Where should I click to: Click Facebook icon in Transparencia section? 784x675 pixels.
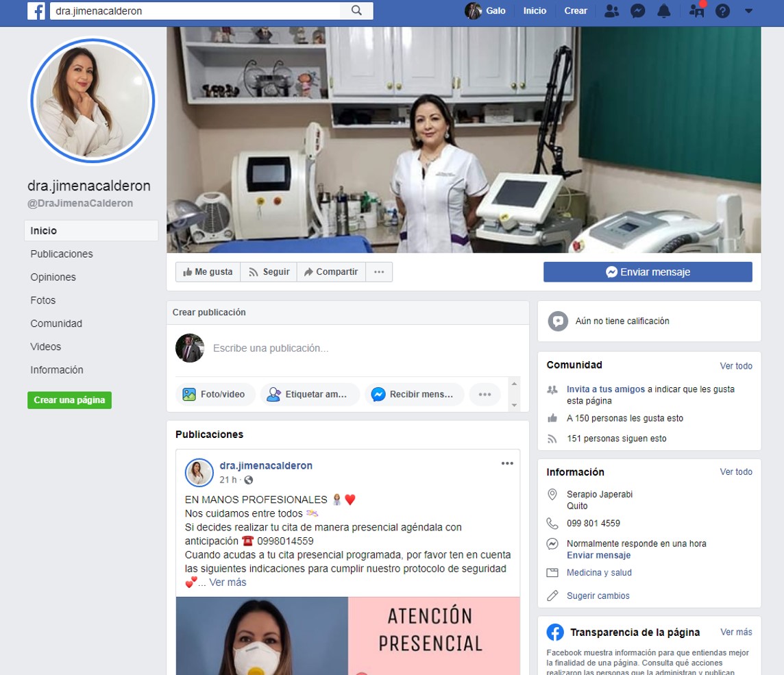click(x=555, y=633)
